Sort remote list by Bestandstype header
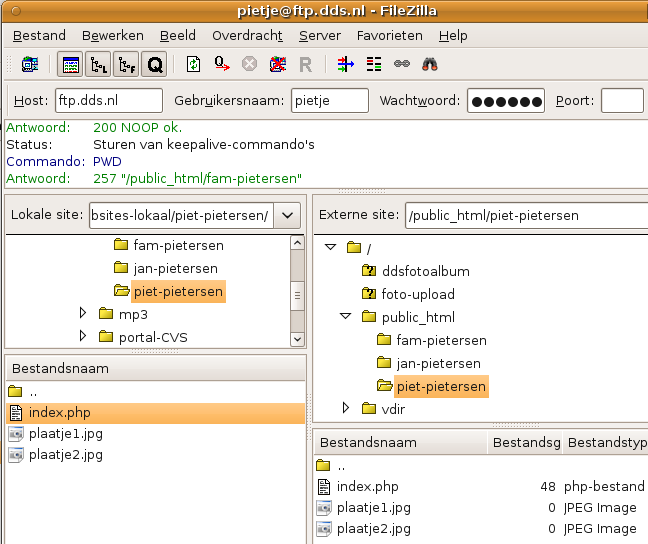Screen dimensions: 648x544 click(605, 443)
